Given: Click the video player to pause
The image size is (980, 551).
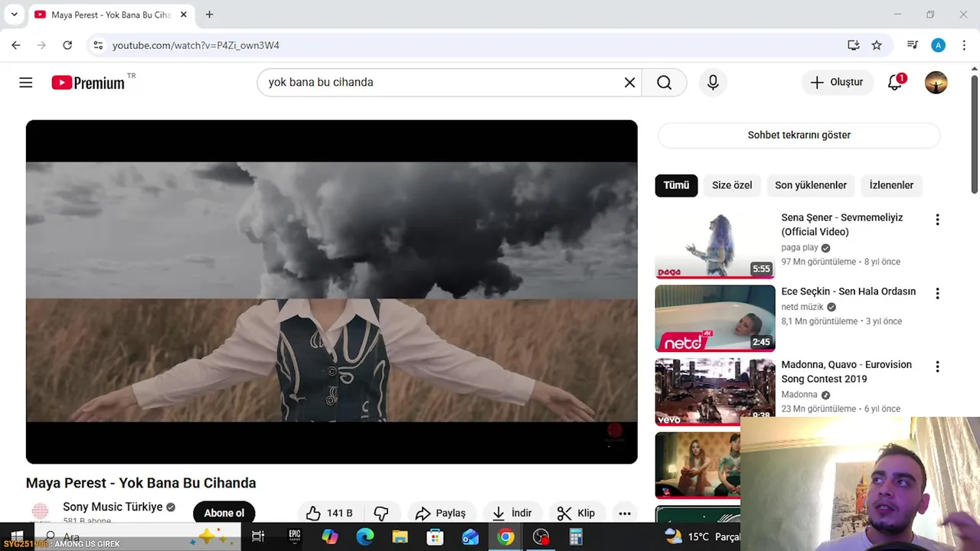Looking at the screenshot, I should 332,292.
